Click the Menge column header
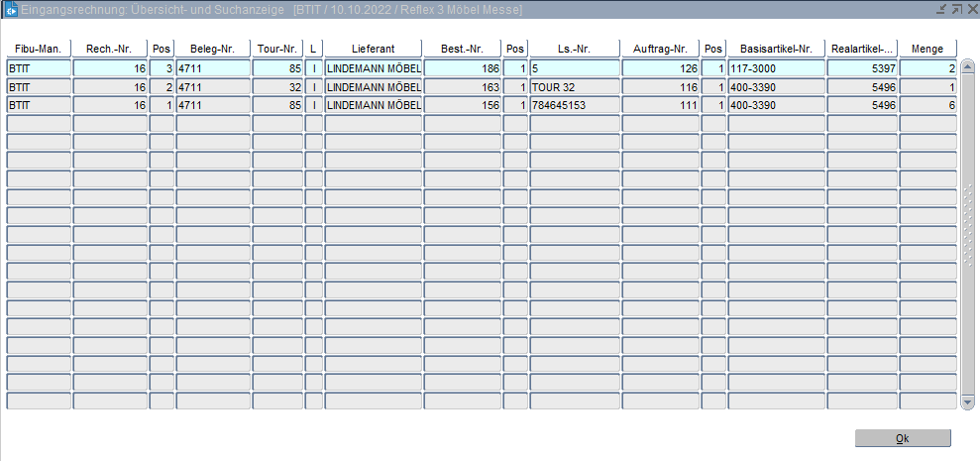The image size is (980, 461). click(927, 49)
